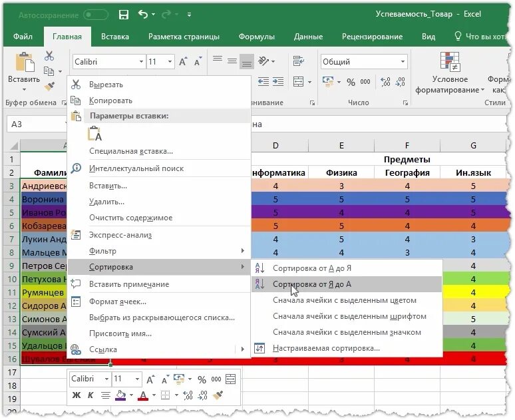Choose Очистить содержимое

[159, 218]
